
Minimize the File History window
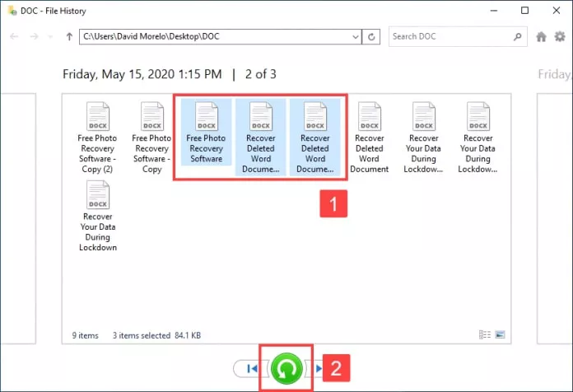[494, 11]
